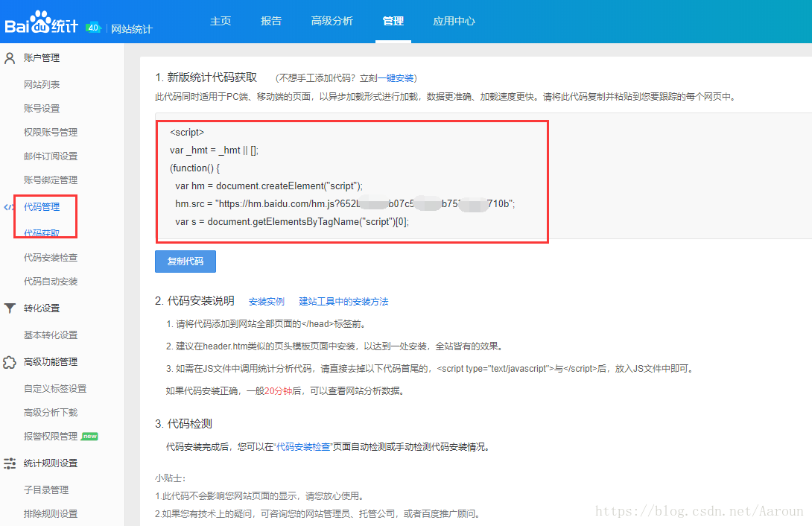
Task: Select 高级功能管理 section heading
Action: tap(51, 362)
